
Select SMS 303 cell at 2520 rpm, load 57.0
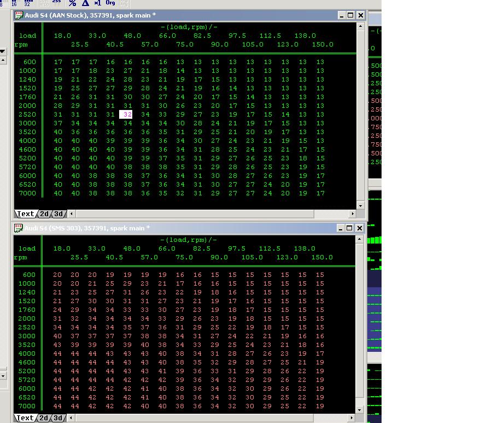pos(145,328)
